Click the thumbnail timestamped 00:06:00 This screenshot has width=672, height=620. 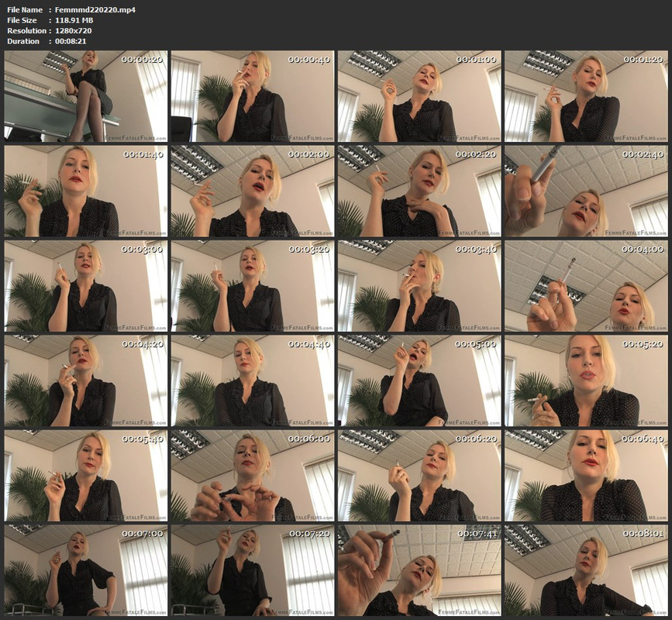point(253,476)
